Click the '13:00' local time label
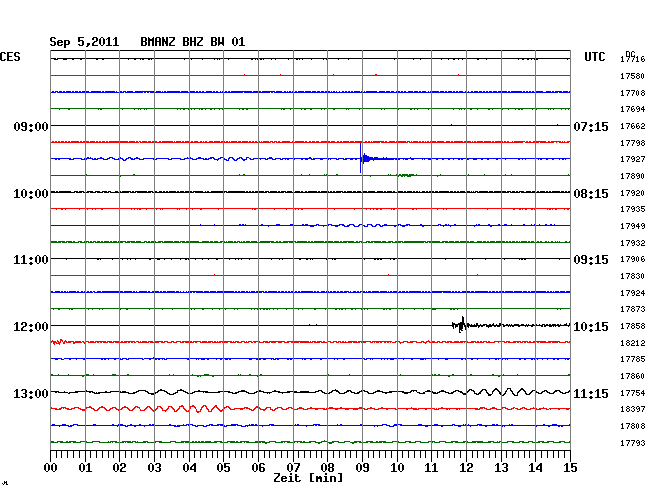Screen dimensions: 650x494 click(31, 393)
